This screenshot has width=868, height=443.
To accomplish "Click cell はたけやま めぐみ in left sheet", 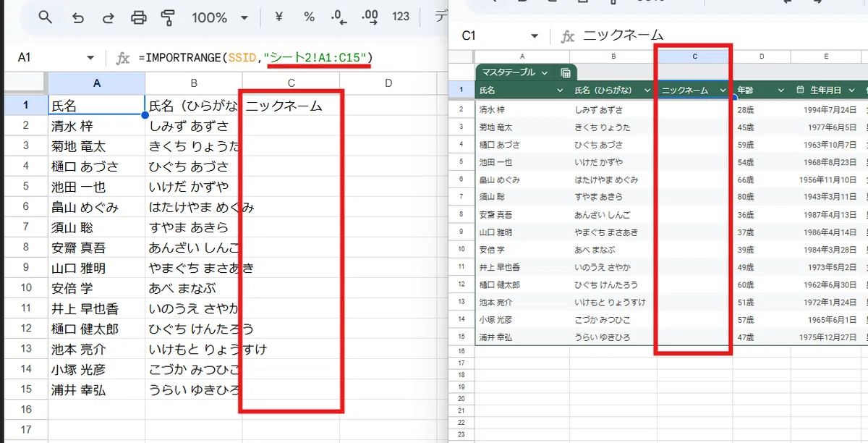I will pos(194,207).
